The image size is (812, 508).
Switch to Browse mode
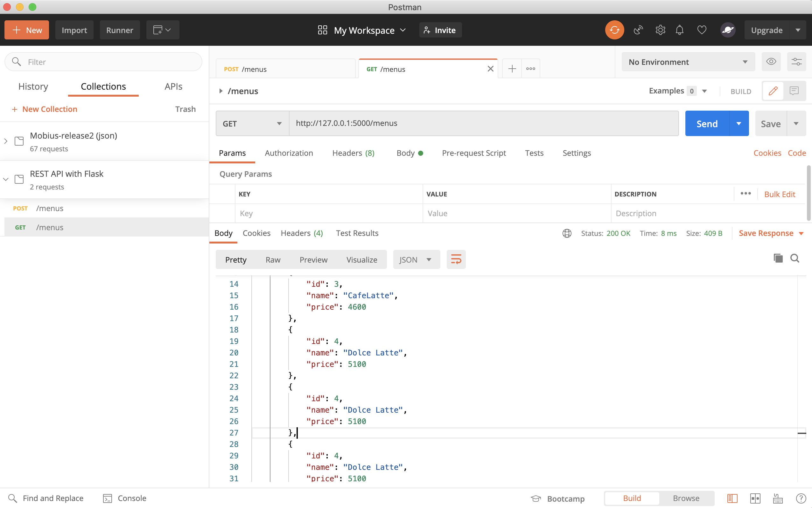tap(686, 498)
